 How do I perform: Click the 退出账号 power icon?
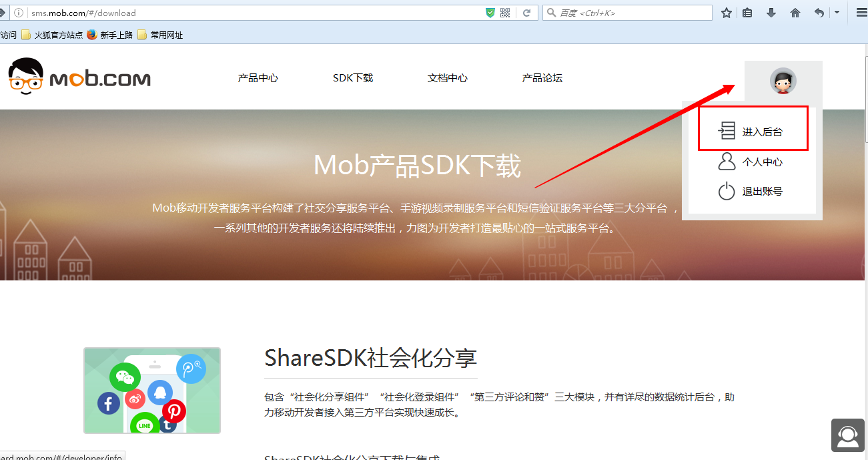tap(727, 192)
